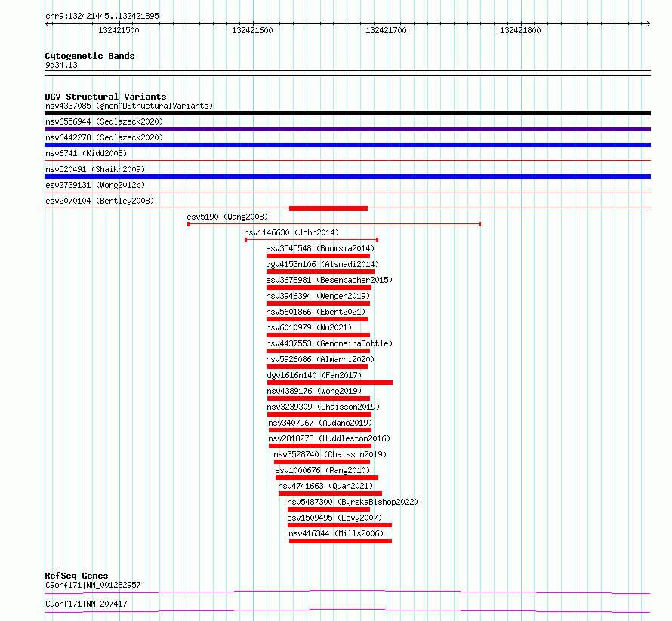Image resolution: width=672 pixels, height=621 pixels.
Task: Open variant dgv4153n106 (Alsmadi2014)
Action: 322,264
